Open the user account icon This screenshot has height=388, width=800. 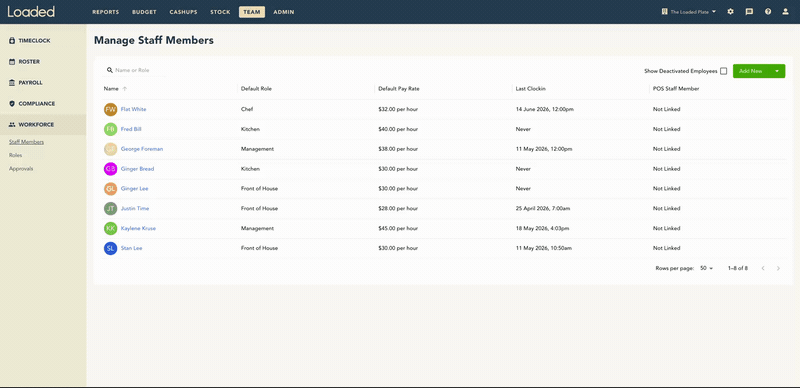(786, 12)
